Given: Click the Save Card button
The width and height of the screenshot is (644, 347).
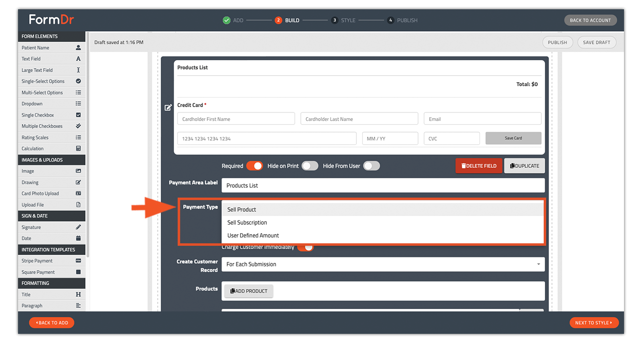Looking at the screenshot, I should tap(513, 138).
